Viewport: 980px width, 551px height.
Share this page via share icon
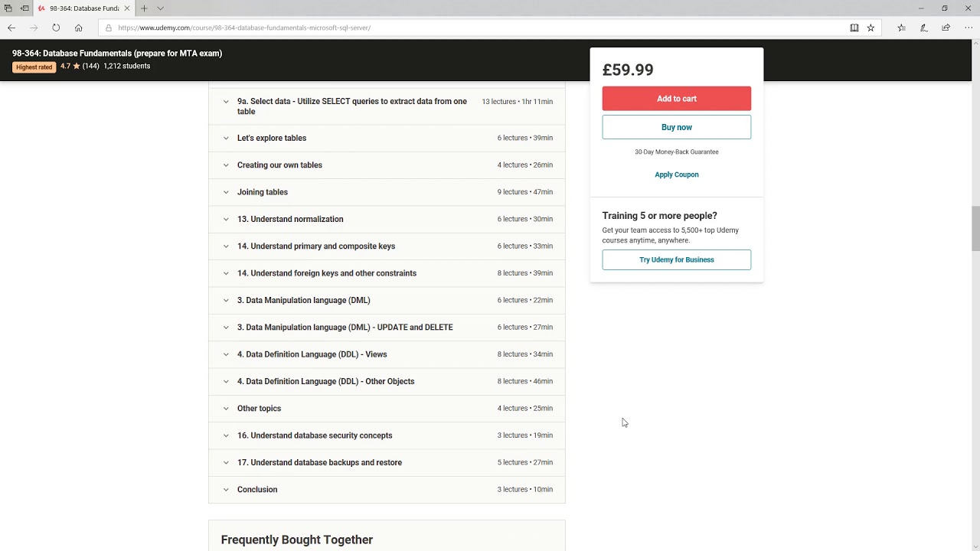pos(946,28)
